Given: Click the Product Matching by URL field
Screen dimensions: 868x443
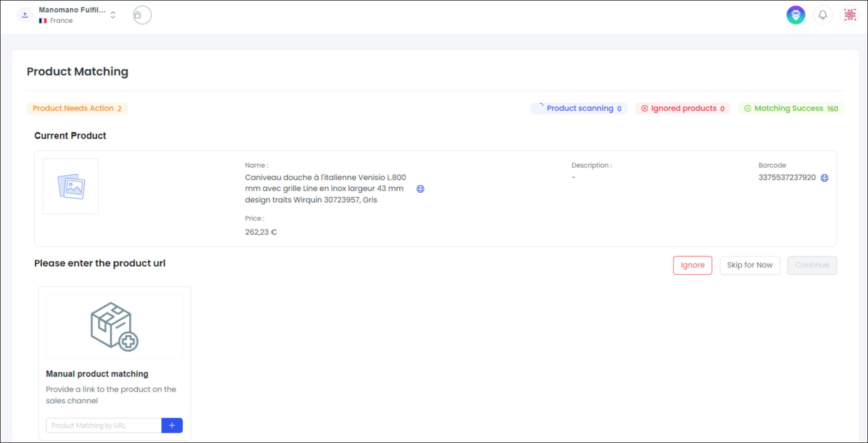Looking at the screenshot, I should pos(104,426).
